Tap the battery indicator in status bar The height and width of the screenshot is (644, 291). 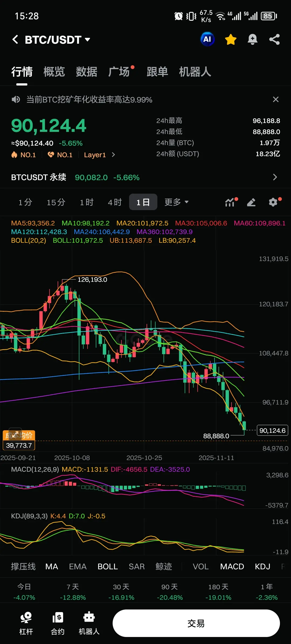pos(269,16)
